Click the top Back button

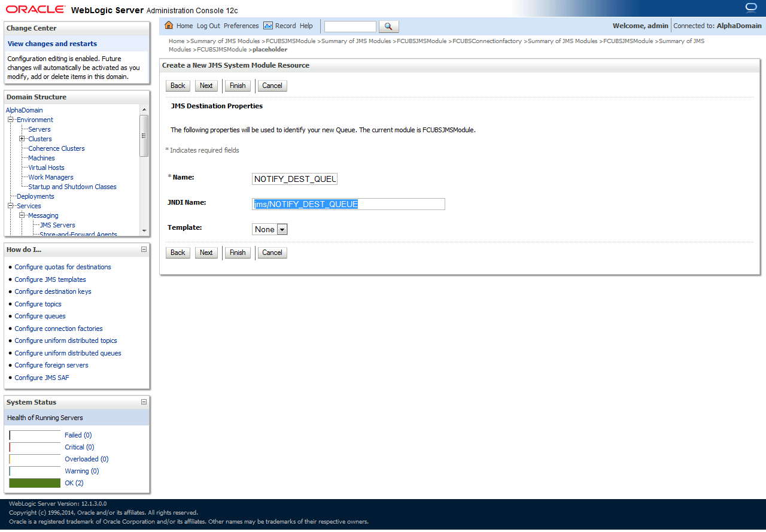coord(178,86)
